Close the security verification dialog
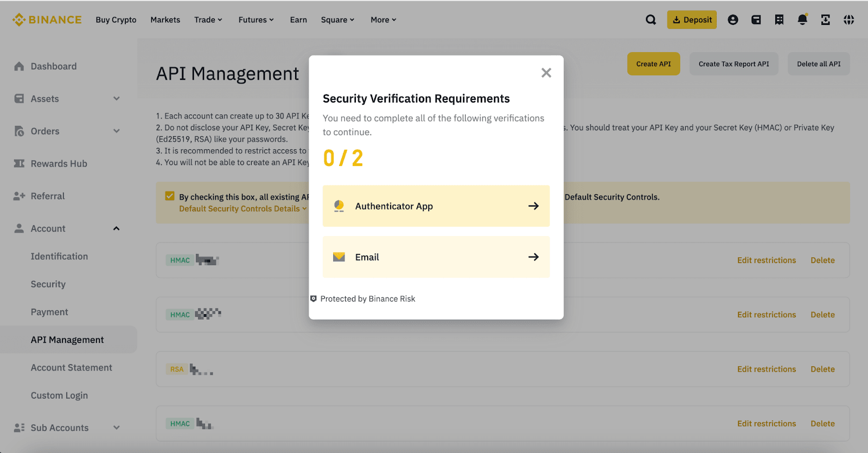 [x=546, y=73]
